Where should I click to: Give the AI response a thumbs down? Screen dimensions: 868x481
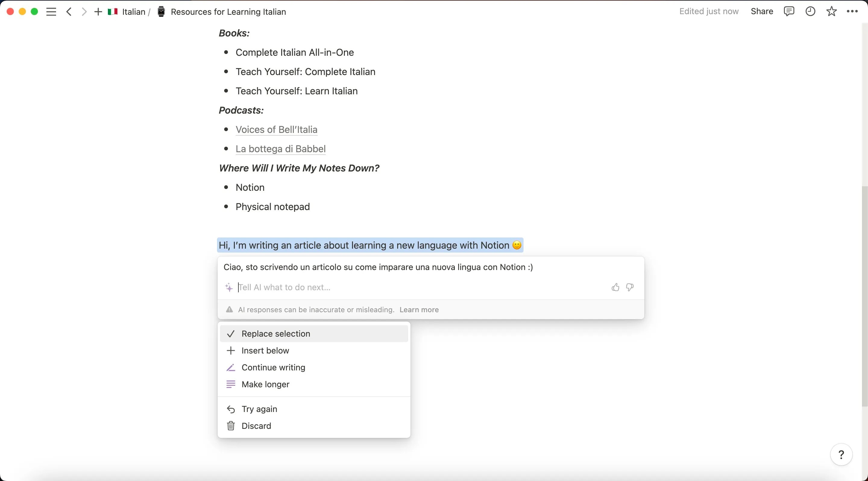tap(629, 287)
